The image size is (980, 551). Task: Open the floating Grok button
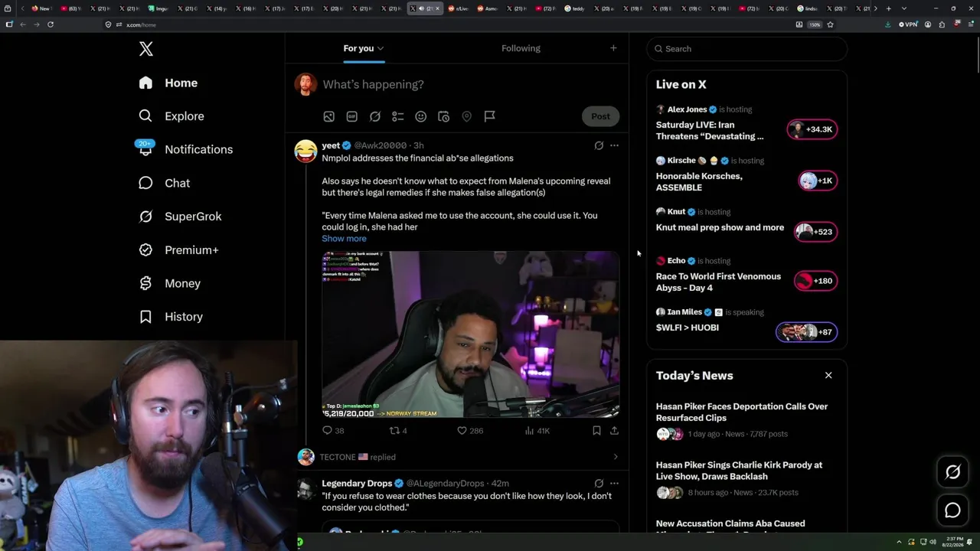click(x=952, y=473)
